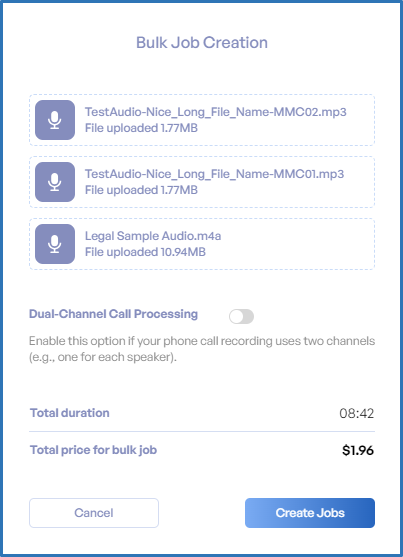Click the Dual-Channel Call Processing label
Screen dimensions: 403x557
click(x=113, y=314)
